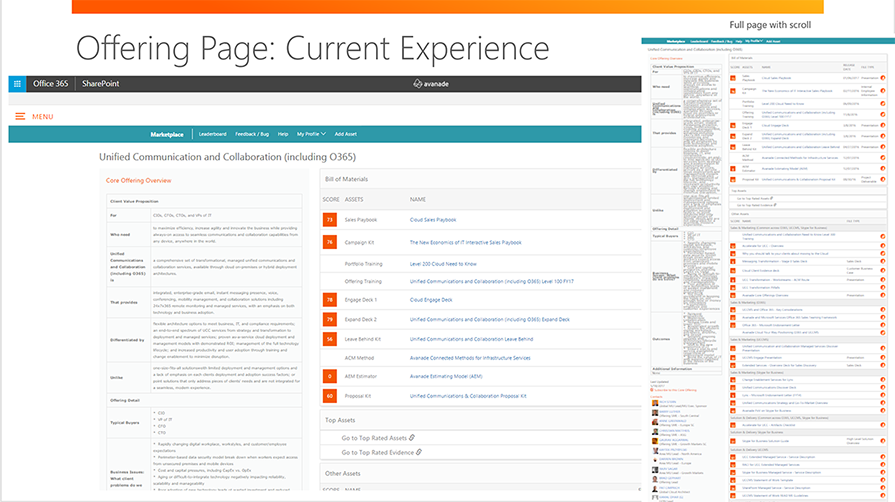
Task: Click the score 78 badge for Engage Deck 1
Action: pos(329,299)
